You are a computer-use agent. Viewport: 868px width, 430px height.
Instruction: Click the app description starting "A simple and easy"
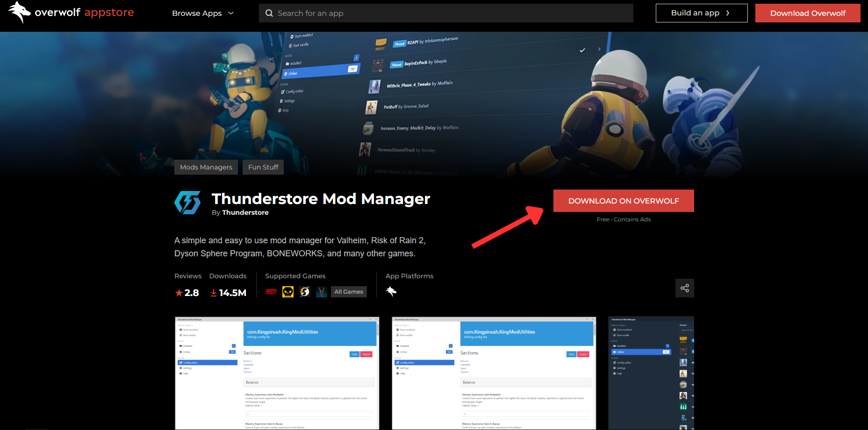pos(300,247)
